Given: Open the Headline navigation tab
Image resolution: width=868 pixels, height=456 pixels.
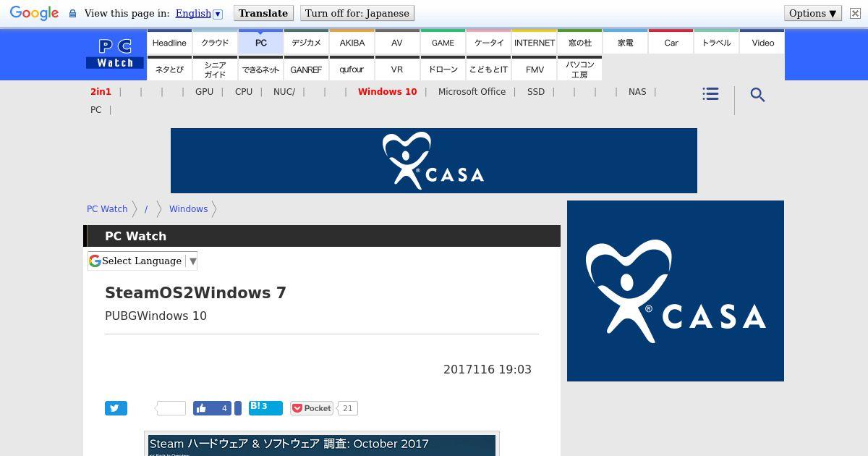Looking at the screenshot, I should (x=169, y=43).
